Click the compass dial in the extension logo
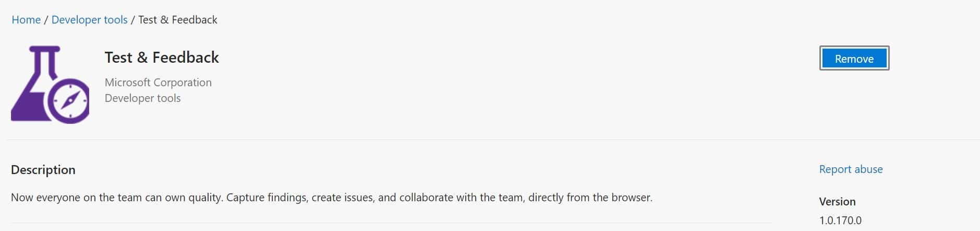Image resolution: width=980 pixels, height=231 pixels. tap(69, 100)
